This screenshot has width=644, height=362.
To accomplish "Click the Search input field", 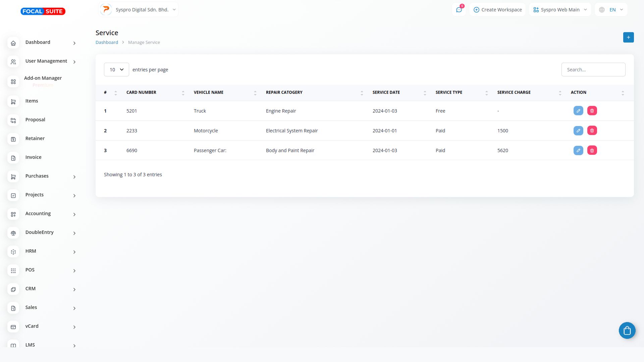I will click(x=593, y=70).
